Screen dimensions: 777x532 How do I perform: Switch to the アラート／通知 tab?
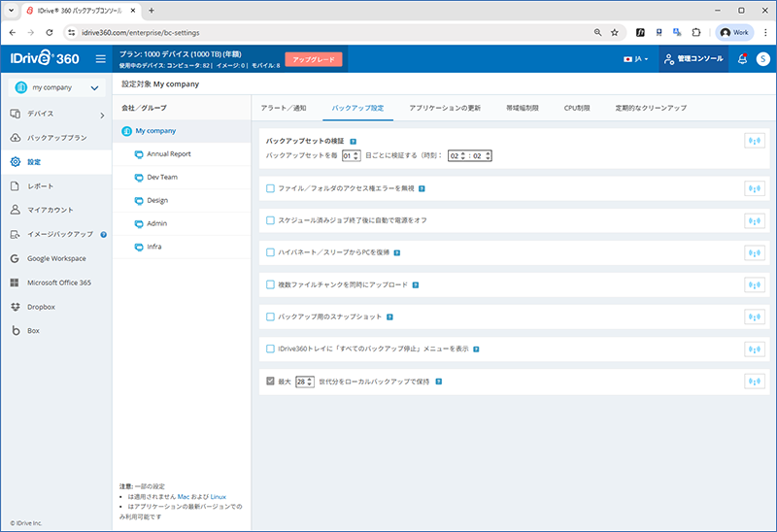pos(284,108)
